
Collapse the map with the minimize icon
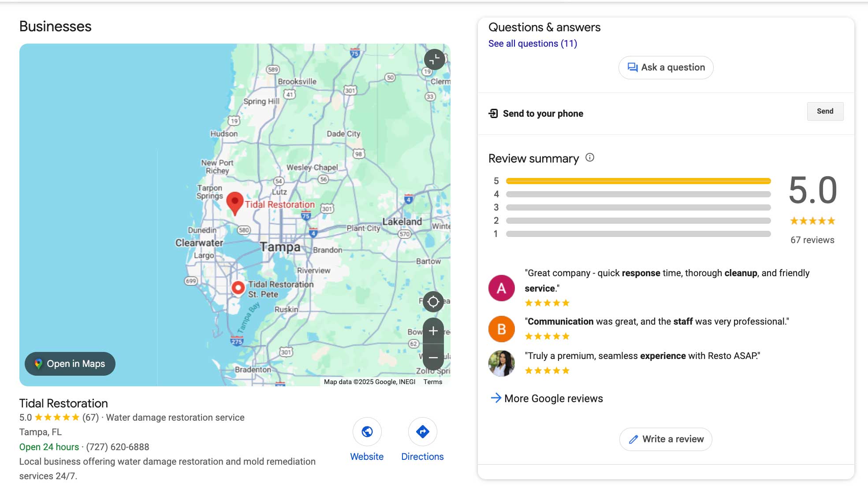point(434,59)
